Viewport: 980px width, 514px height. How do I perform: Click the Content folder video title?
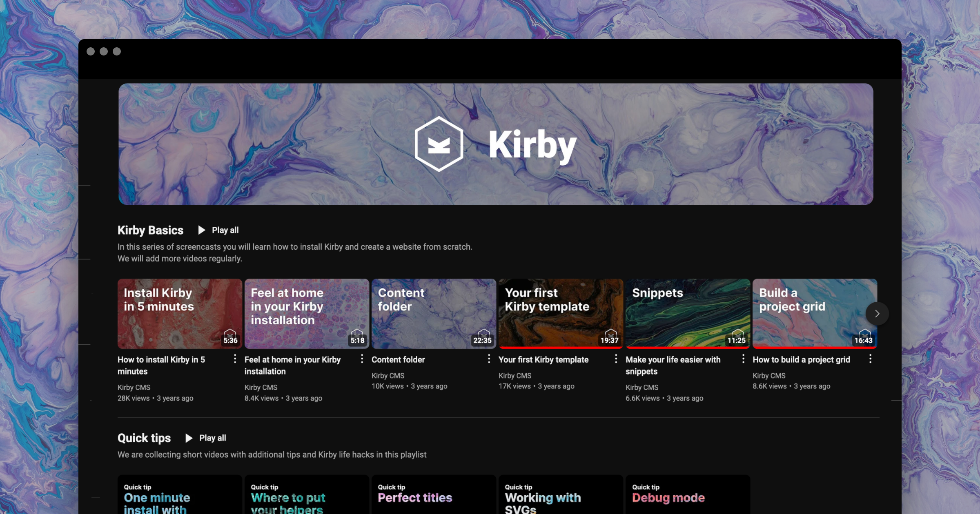(398, 360)
